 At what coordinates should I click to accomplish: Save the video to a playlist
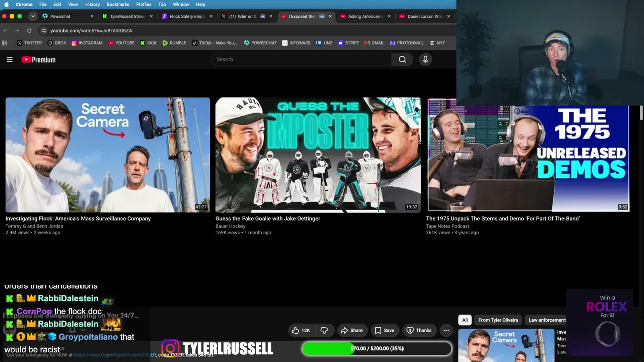point(384,330)
